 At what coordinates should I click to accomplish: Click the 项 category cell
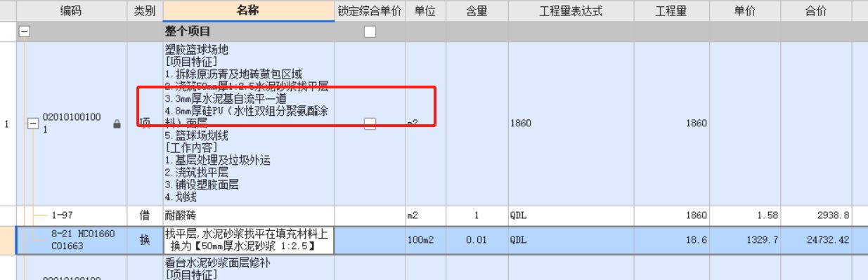point(145,124)
